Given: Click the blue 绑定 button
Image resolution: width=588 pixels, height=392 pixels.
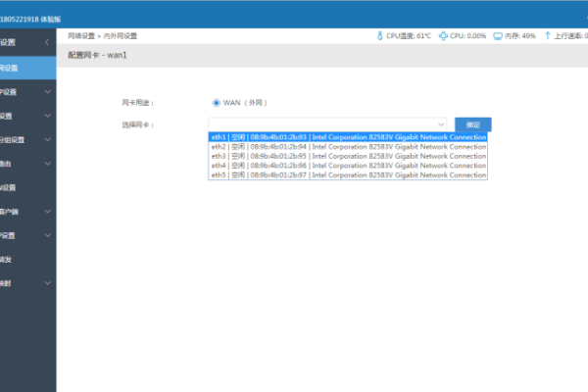Looking at the screenshot, I should pyautogui.click(x=473, y=124).
